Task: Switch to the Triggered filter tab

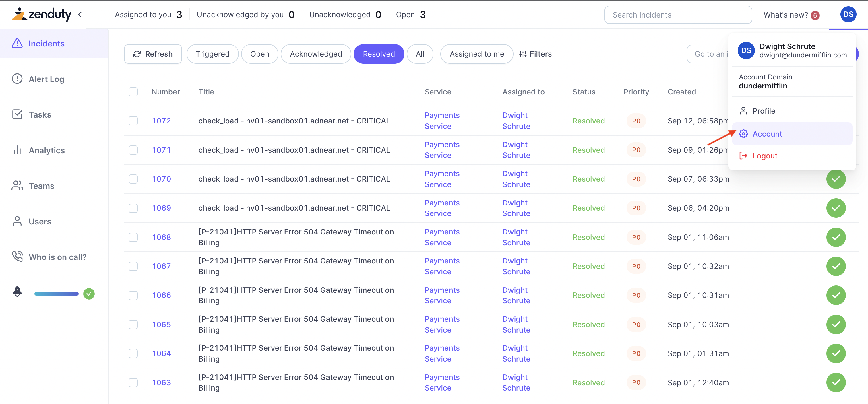Action: (212, 54)
